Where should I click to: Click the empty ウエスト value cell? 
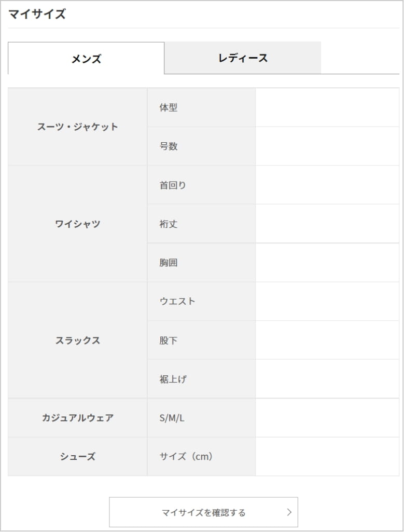[x=327, y=301]
